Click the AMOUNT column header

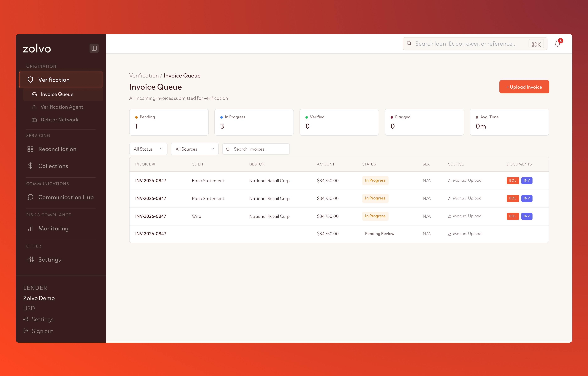coord(326,164)
